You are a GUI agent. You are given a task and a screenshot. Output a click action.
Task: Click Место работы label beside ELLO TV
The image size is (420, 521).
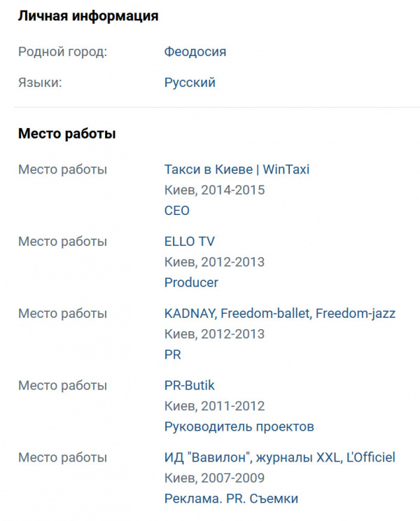tap(62, 242)
